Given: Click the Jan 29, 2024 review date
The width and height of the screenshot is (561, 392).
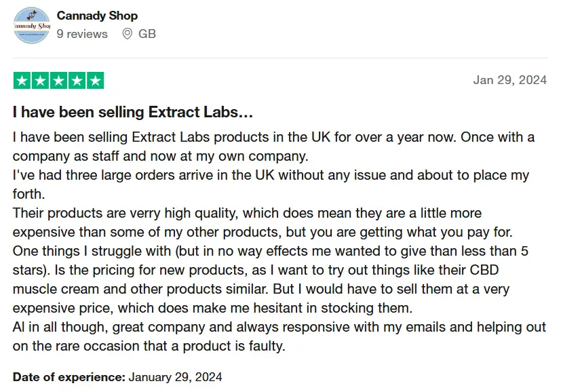Looking at the screenshot, I should point(510,80).
